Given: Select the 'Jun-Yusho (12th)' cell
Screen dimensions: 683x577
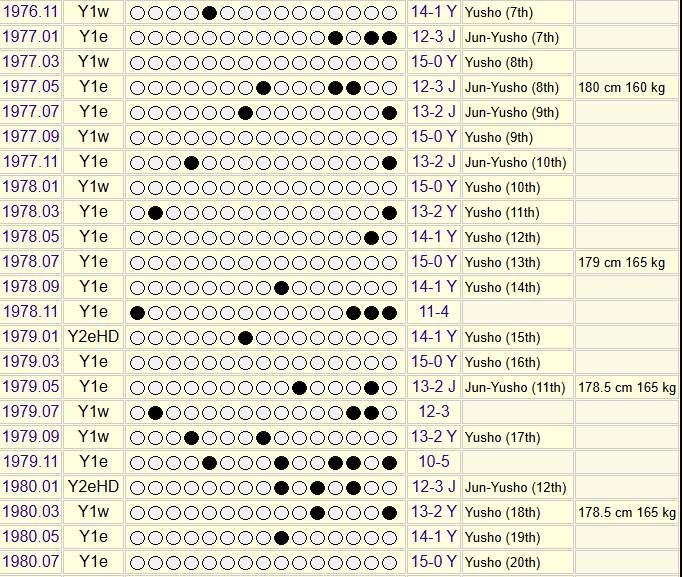Looking at the screenshot, I should click(518, 487).
